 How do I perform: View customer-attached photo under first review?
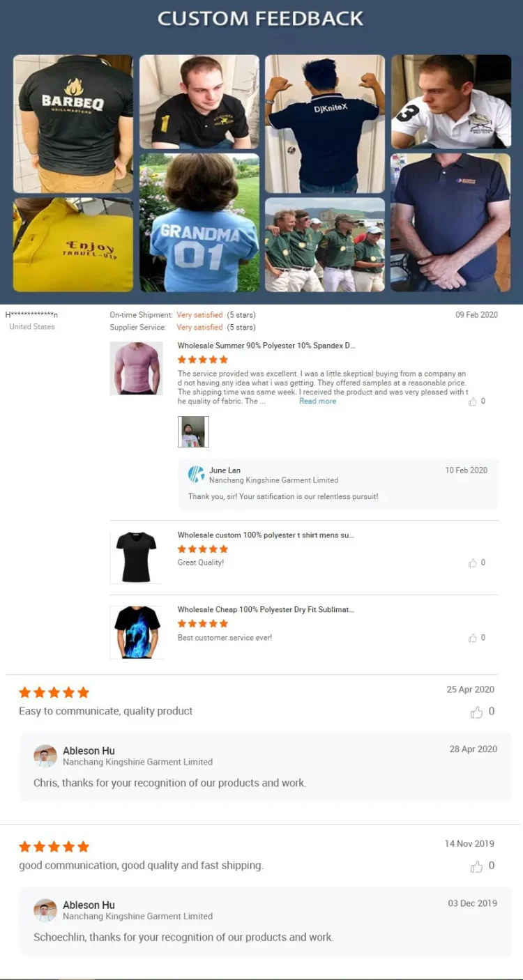pos(193,431)
